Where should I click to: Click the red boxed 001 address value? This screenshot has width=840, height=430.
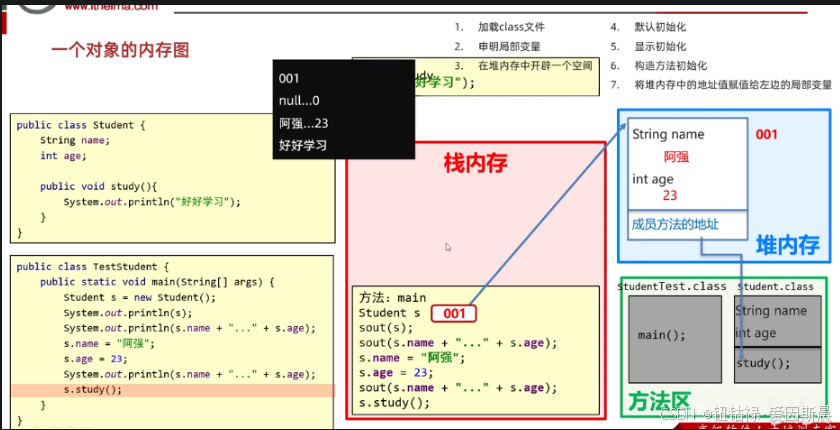pos(454,313)
